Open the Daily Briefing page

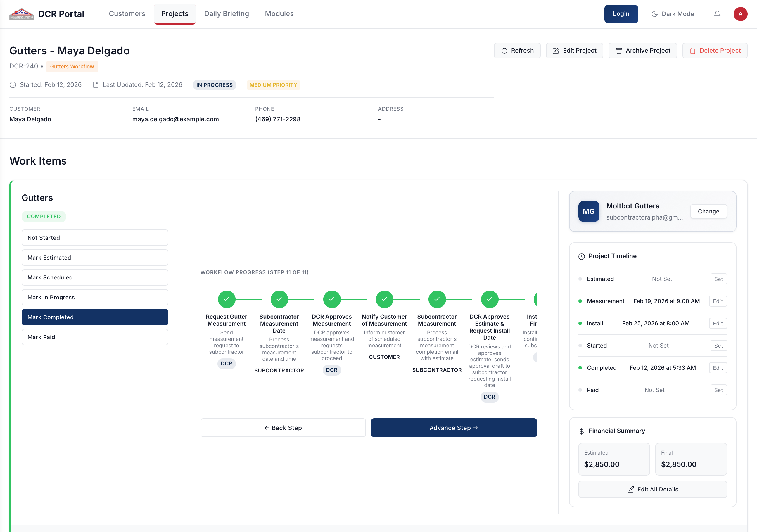pyautogui.click(x=227, y=14)
